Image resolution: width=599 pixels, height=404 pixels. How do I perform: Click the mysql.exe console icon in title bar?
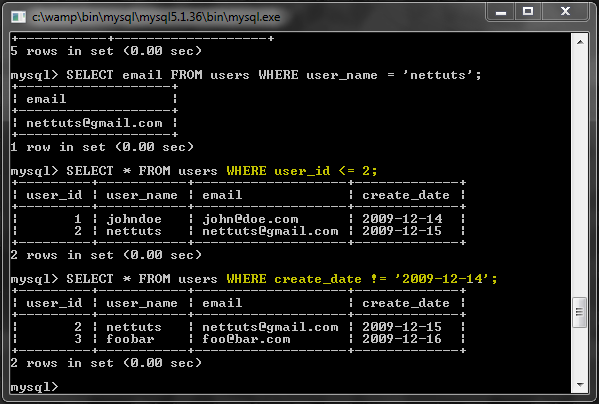(x=18, y=17)
